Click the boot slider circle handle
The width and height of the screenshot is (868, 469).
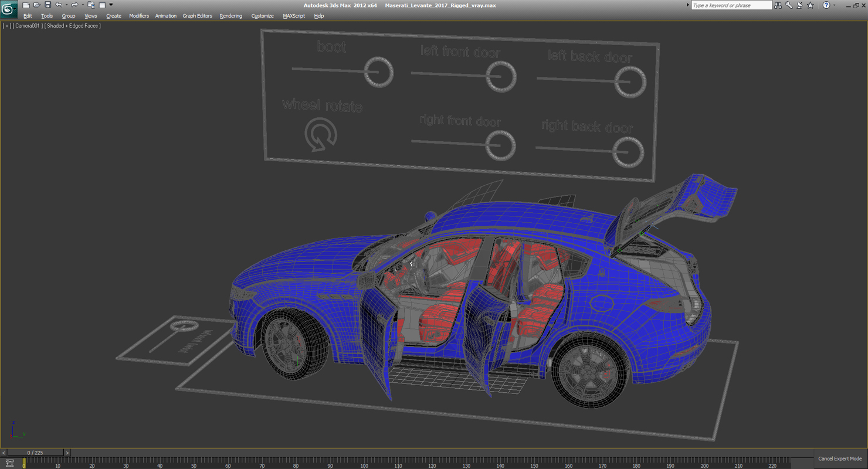tap(378, 72)
